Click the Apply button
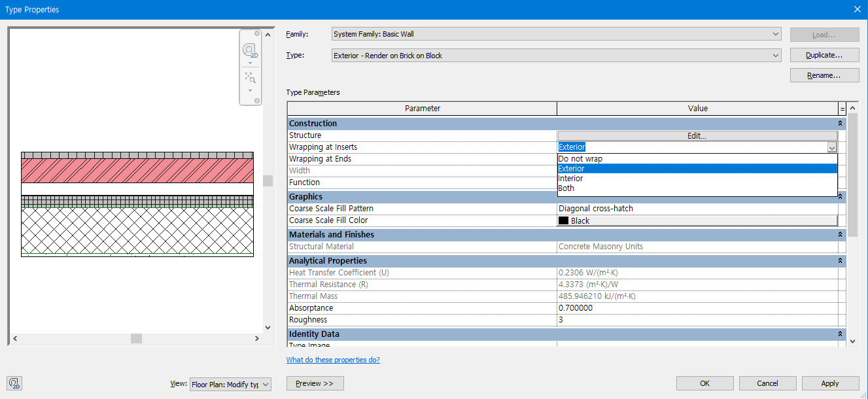The image size is (868, 399). tap(830, 383)
